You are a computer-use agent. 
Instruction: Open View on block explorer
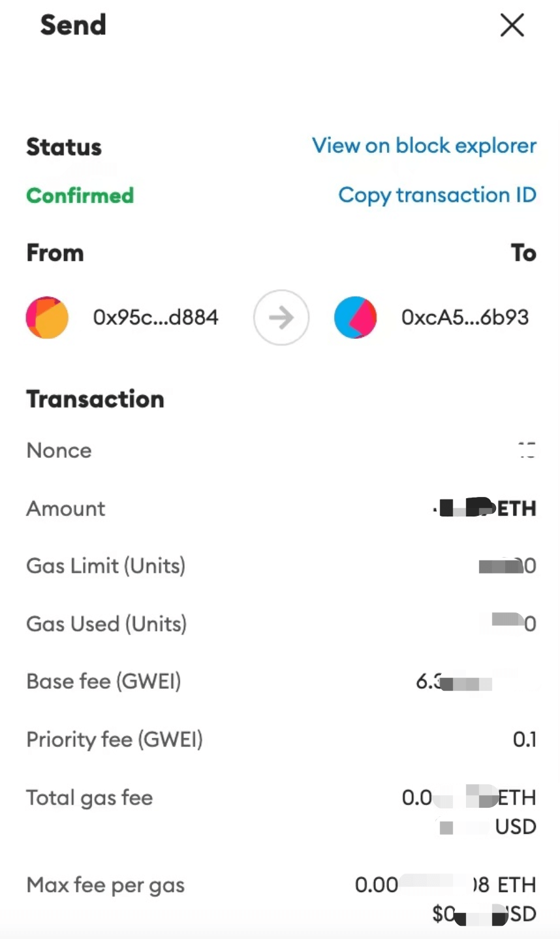click(424, 146)
